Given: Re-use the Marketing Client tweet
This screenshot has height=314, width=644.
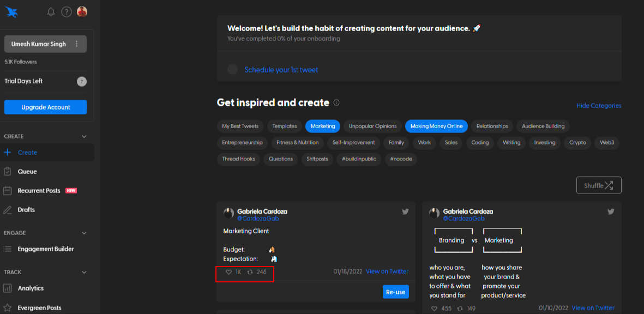Looking at the screenshot, I should [x=395, y=292].
